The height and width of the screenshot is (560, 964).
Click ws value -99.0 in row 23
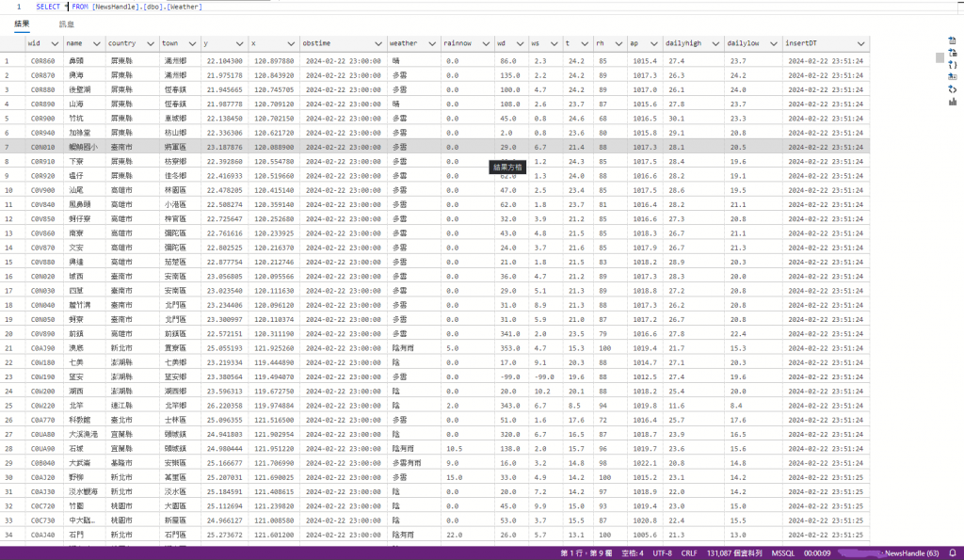(x=543, y=376)
